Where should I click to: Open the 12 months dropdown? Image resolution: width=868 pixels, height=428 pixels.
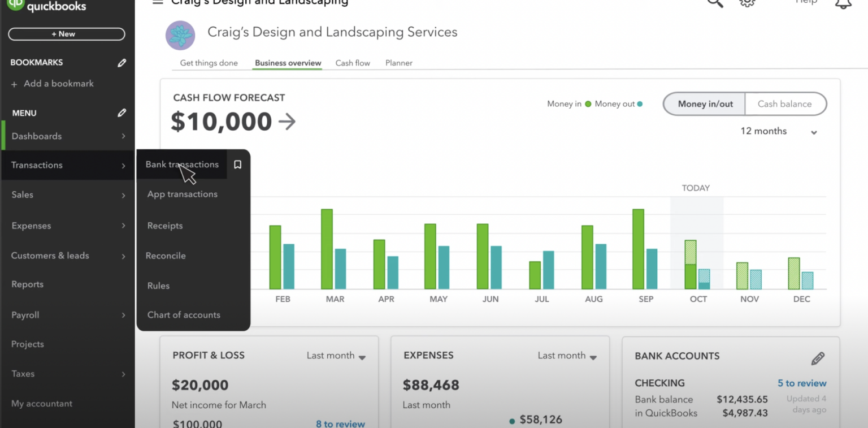tap(779, 131)
